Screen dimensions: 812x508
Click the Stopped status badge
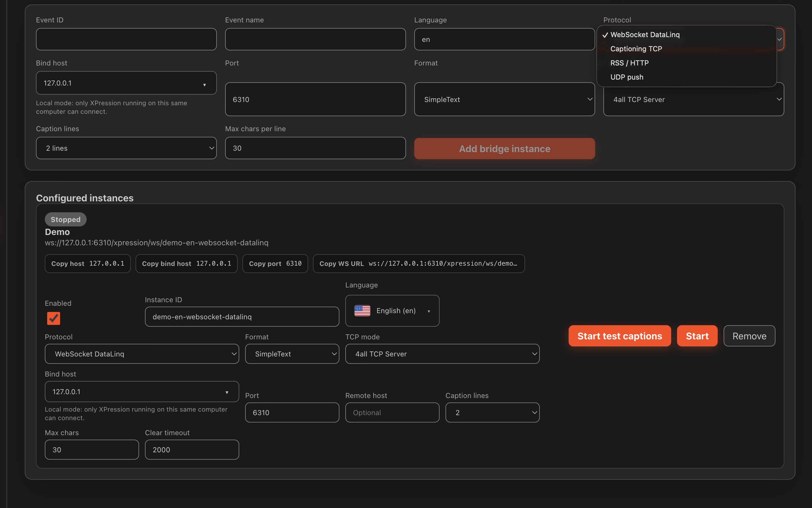coord(65,219)
